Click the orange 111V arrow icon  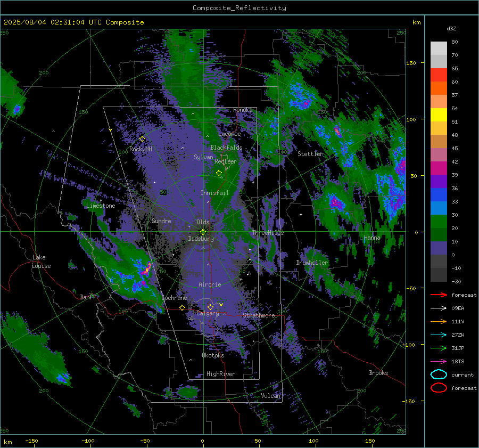coord(439,321)
